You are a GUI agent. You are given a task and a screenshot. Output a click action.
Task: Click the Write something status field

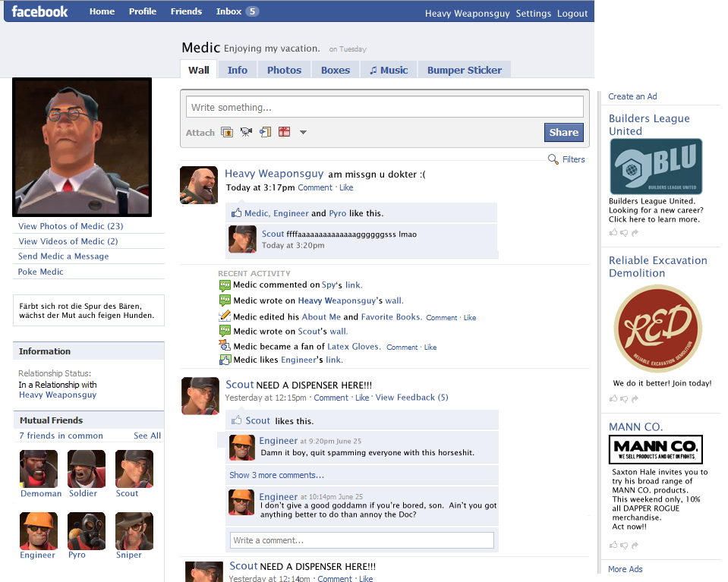pyautogui.click(x=384, y=107)
